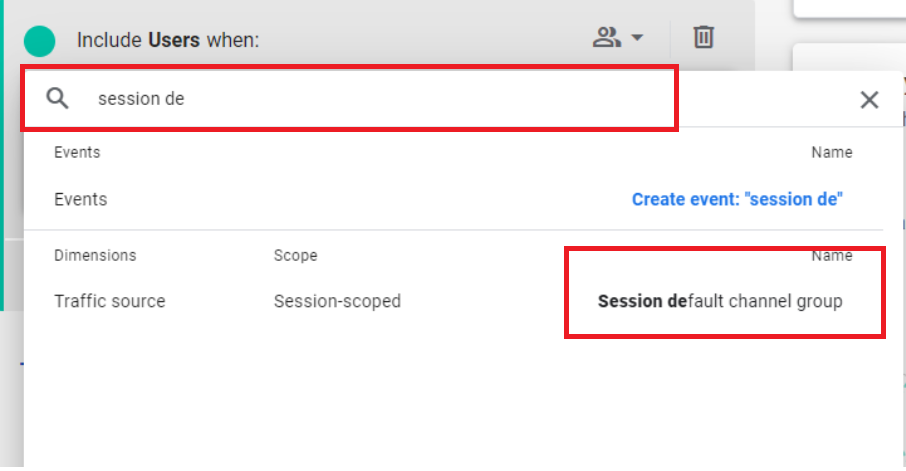Click the "Include Users when:" label
The height and width of the screenshot is (471, 906).
[x=168, y=40]
